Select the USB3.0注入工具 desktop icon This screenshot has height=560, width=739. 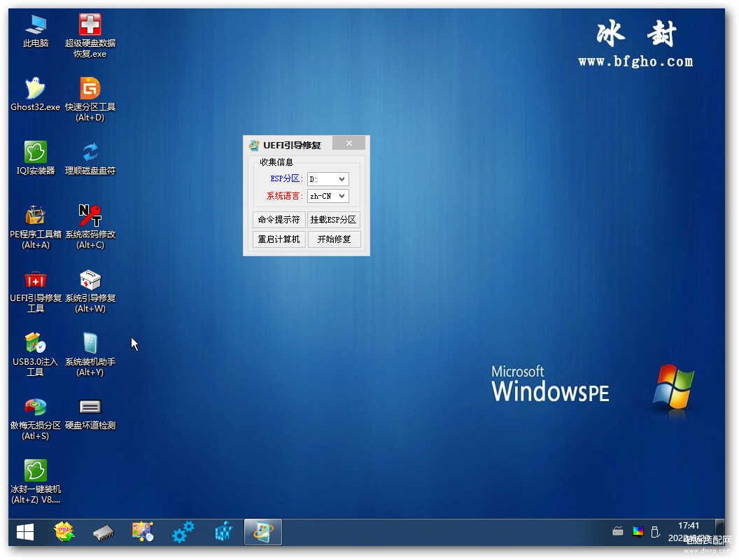tap(36, 354)
